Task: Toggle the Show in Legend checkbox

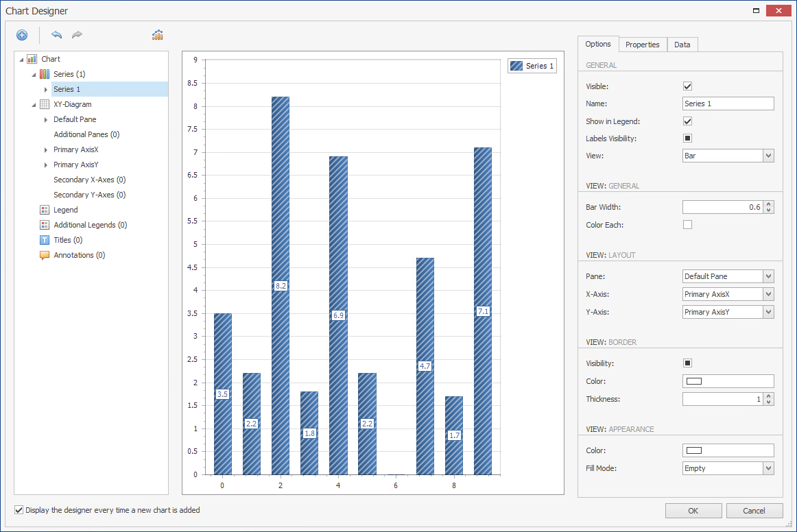Action: click(x=687, y=121)
